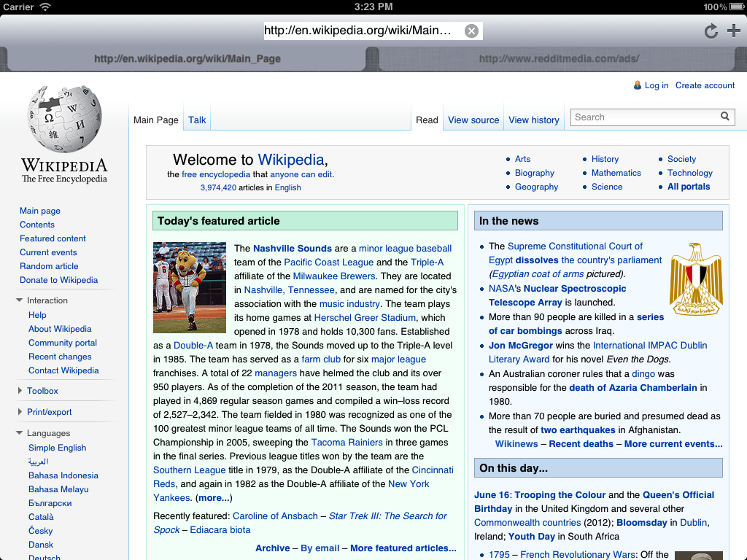Screen dimensions: 747x560
Task: Click the Log in link
Action: (657, 85)
